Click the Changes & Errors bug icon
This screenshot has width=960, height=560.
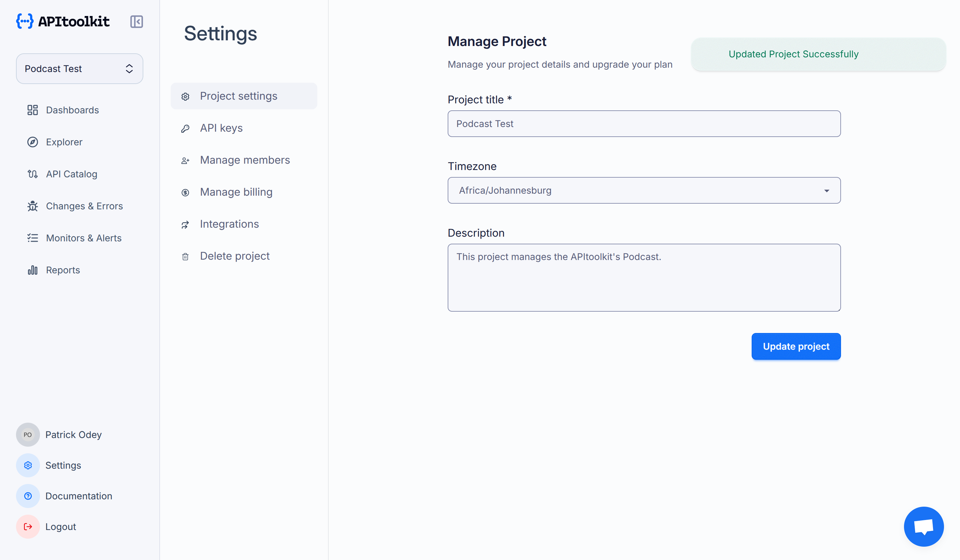(x=32, y=206)
